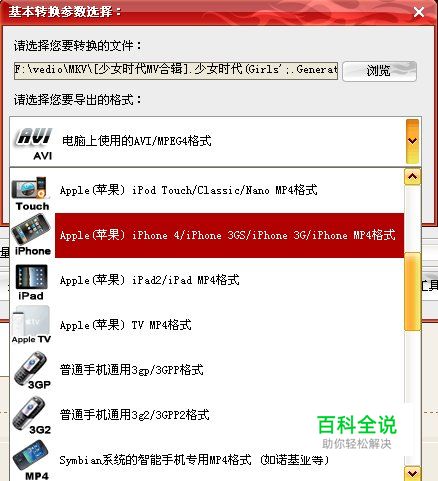Pick the 3G2 phone icon
438x481 pixels.
[x=31, y=416]
